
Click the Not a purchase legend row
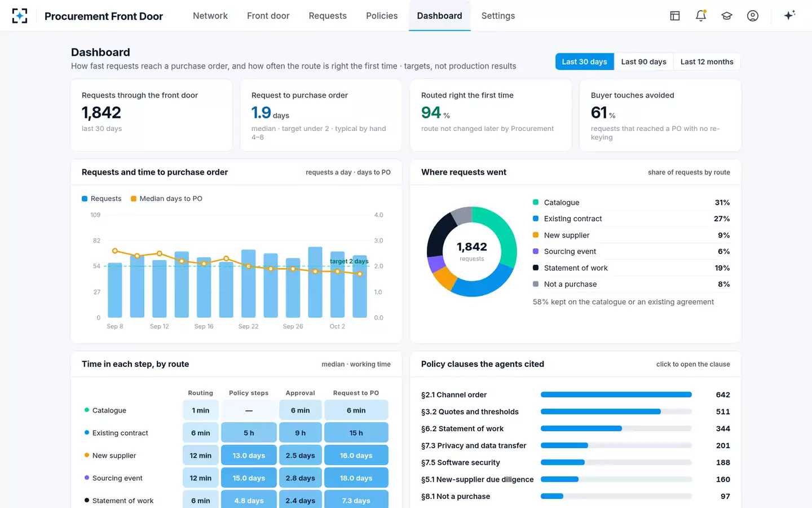[632, 284]
